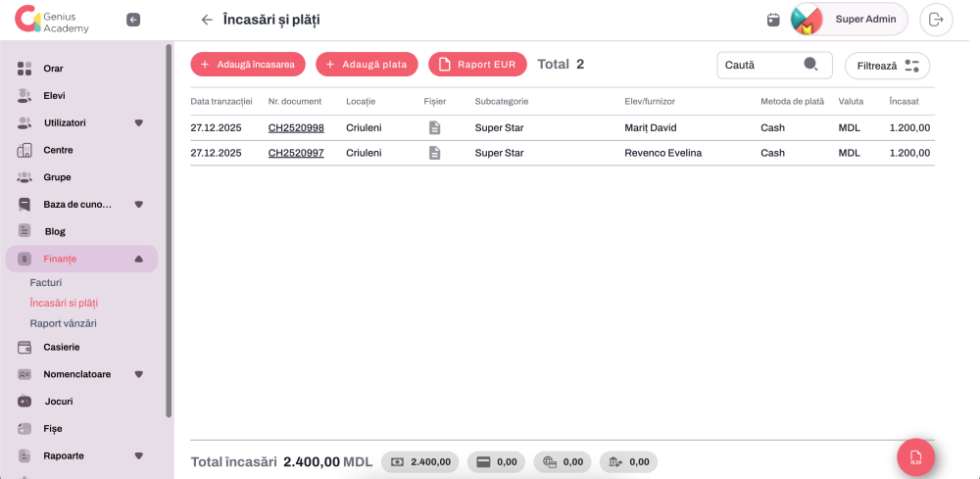
Task: Collapse the sidebar with arrow icon
Action: (133, 20)
